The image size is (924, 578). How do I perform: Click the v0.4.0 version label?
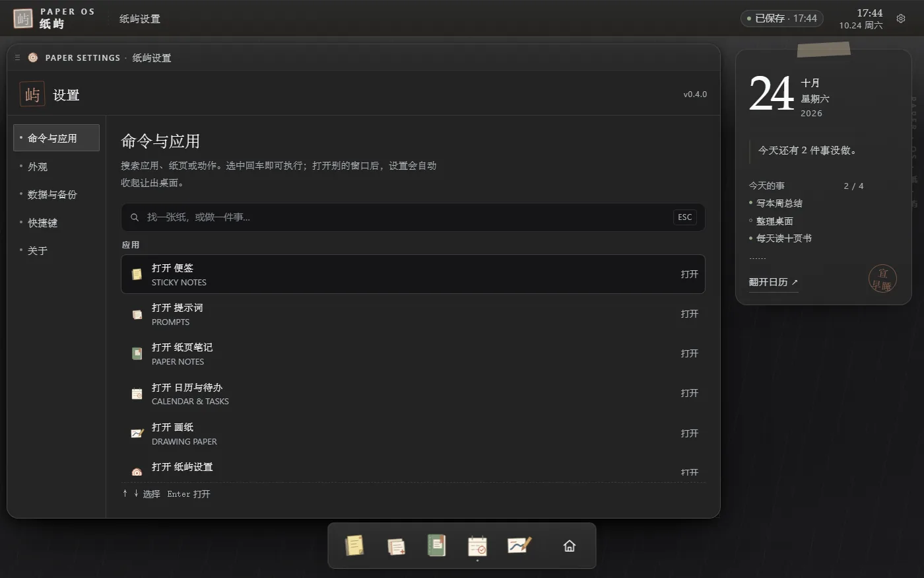[x=695, y=94]
